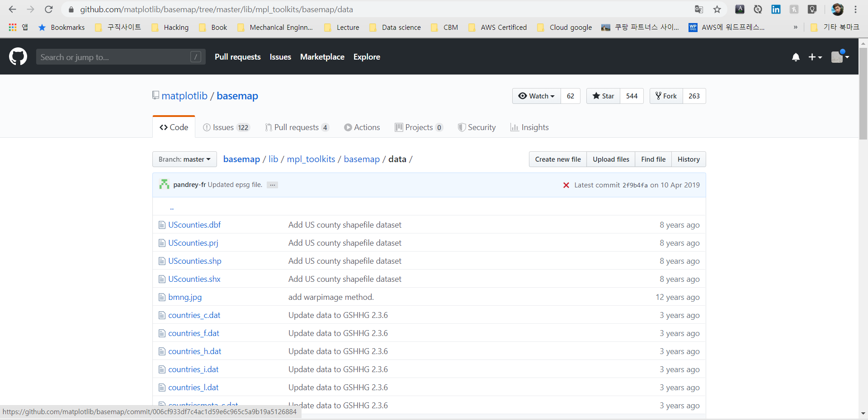Click Issues in the top navigation
The image size is (868, 420).
280,57
